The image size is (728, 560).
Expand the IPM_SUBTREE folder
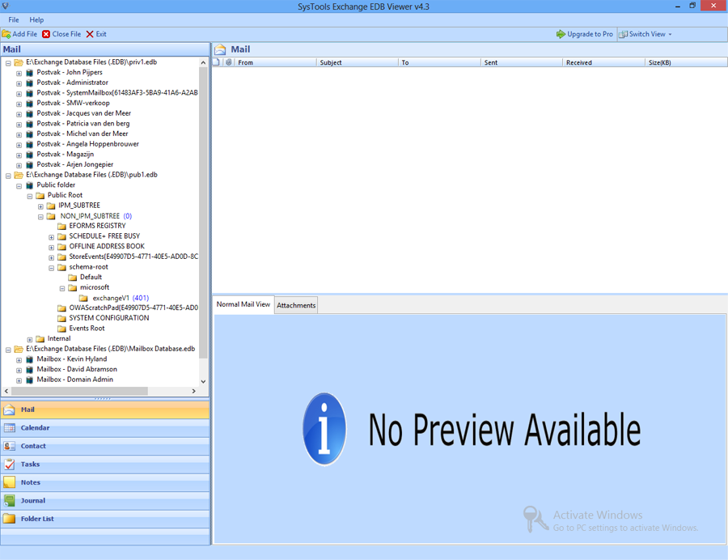click(x=41, y=206)
